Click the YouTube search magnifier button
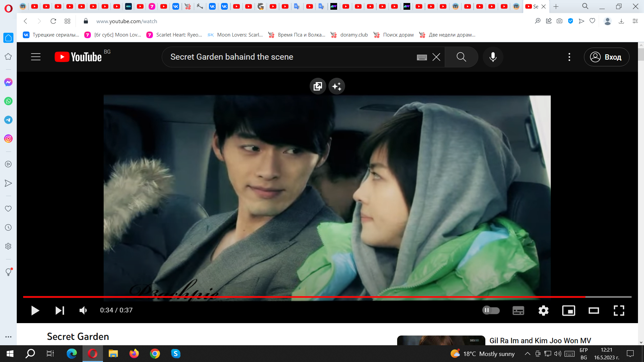Screen dimensions: 644x362 pos(461,57)
